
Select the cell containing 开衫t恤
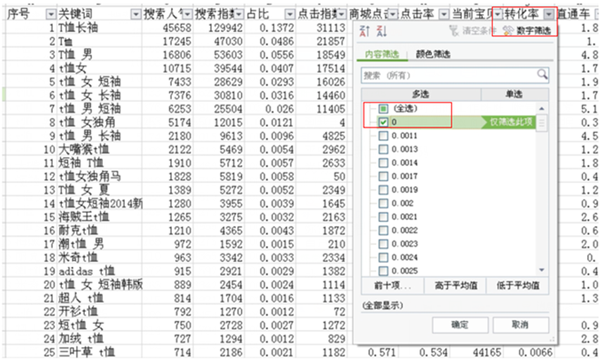point(99,311)
